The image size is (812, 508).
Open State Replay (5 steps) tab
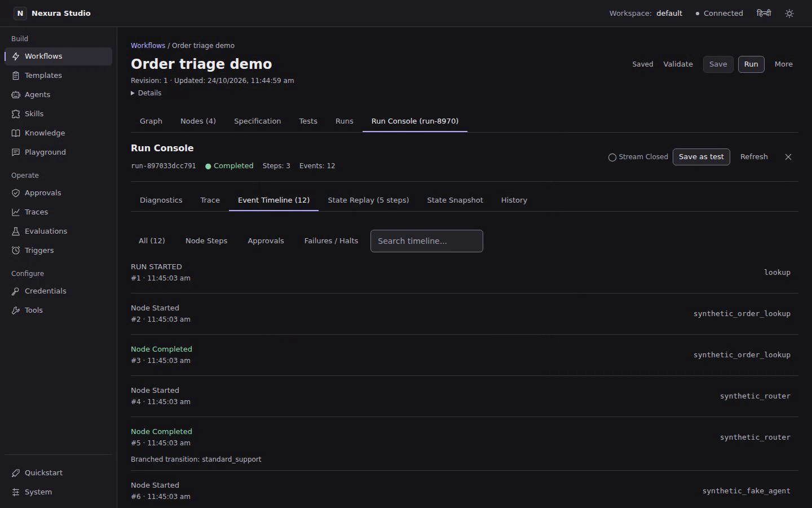tap(368, 200)
